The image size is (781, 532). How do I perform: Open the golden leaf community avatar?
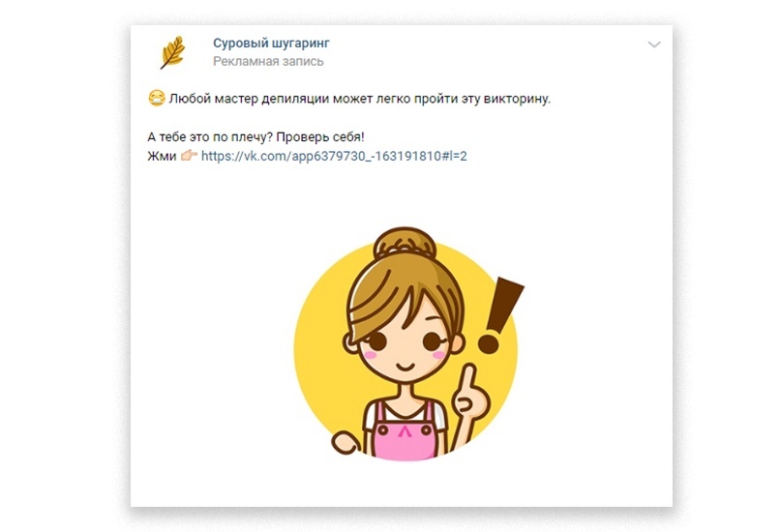tap(173, 52)
